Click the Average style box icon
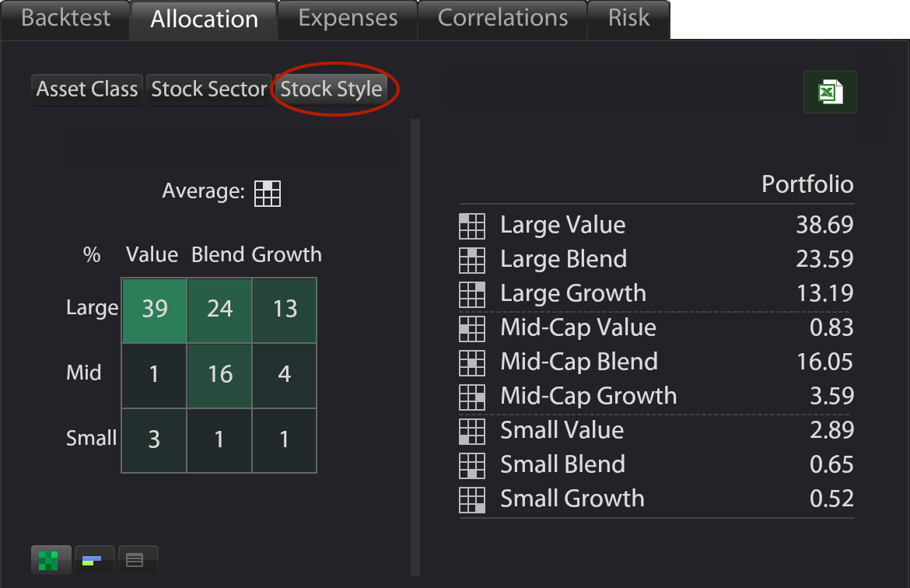Screen dimensions: 910x588 267,194
